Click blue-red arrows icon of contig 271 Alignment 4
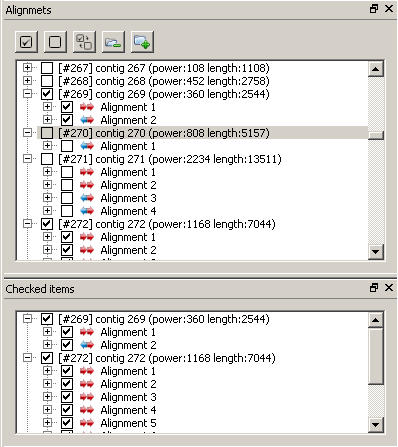 [87, 211]
